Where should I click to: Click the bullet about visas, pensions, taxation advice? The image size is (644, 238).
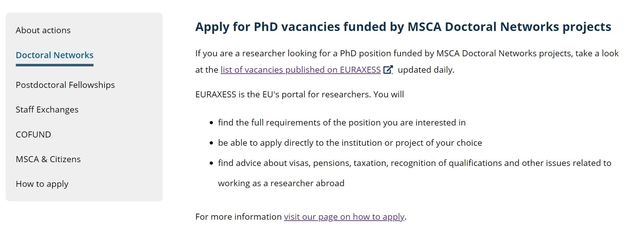pyautogui.click(x=415, y=173)
